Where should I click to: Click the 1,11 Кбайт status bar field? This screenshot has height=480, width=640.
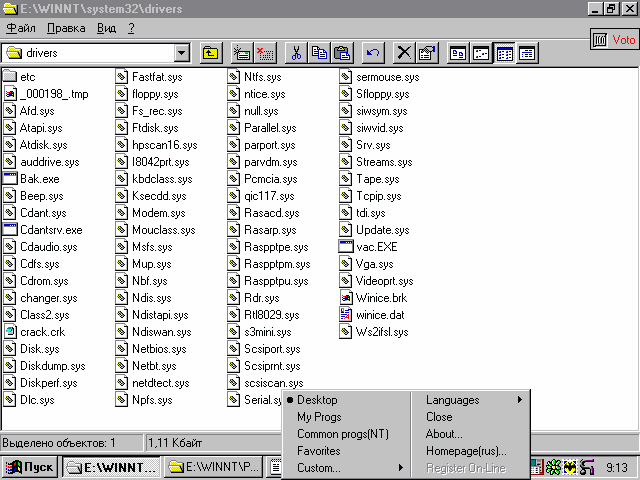pyautogui.click(x=212, y=443)
